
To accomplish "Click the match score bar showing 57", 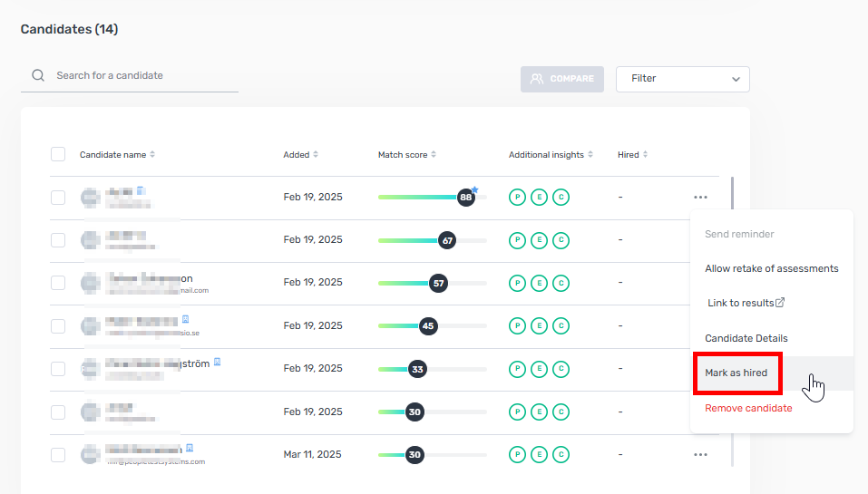I will point(432,283).
